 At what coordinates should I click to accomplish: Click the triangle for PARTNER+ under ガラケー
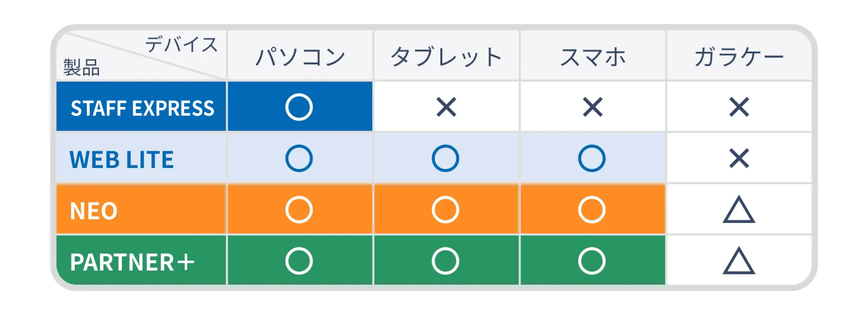click(739, 261)
